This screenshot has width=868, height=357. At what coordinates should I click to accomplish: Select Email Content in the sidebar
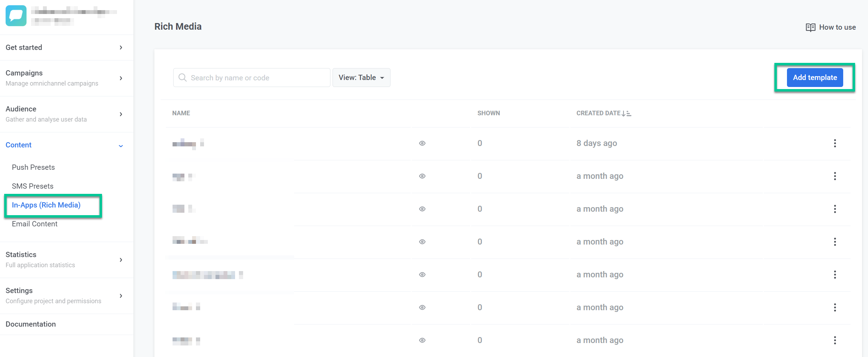pos(35,224)
